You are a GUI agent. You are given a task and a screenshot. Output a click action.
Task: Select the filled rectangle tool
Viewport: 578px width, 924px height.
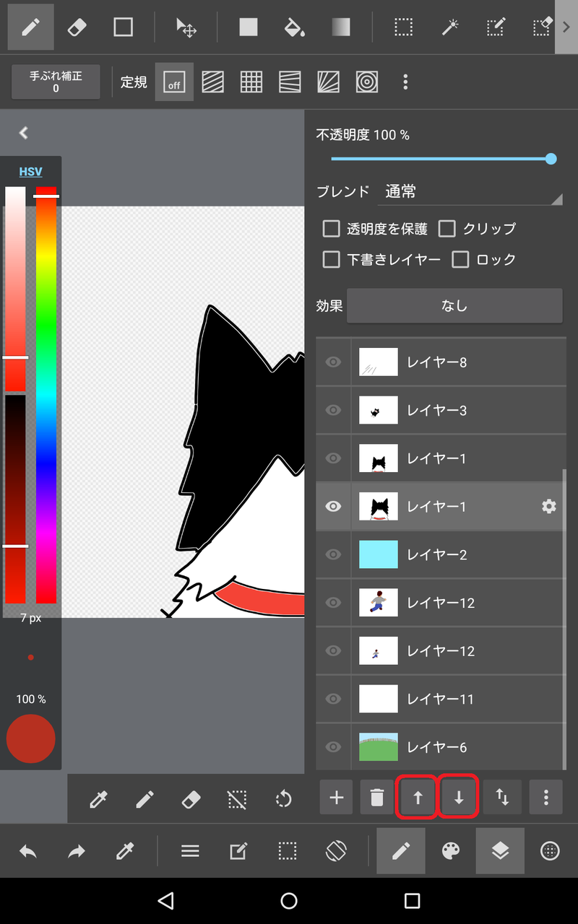pyautogui.click(x=249, y=27)
